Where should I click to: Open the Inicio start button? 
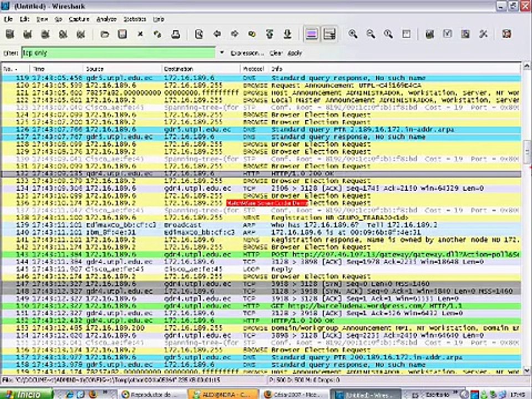pos(27,394)
